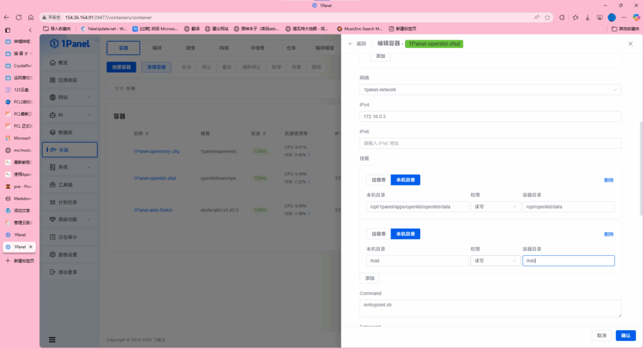
Task: Switch to the 编排 tab
Action: [x=157, y=48]
